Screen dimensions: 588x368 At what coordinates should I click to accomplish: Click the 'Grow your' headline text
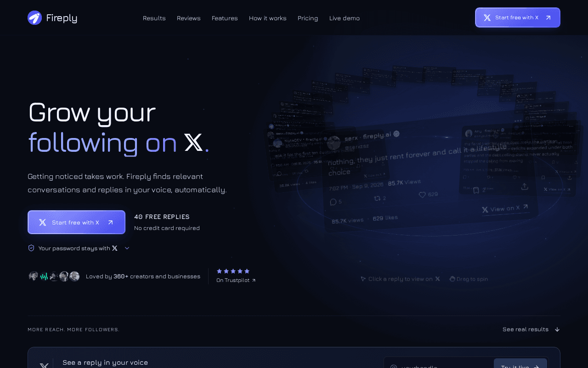click(92, 112)
